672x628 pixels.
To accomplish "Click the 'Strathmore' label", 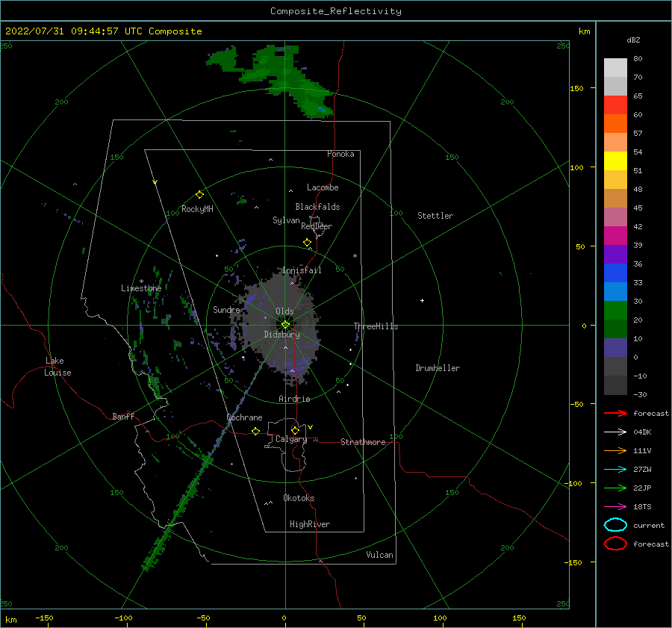I will click(363, 442).
